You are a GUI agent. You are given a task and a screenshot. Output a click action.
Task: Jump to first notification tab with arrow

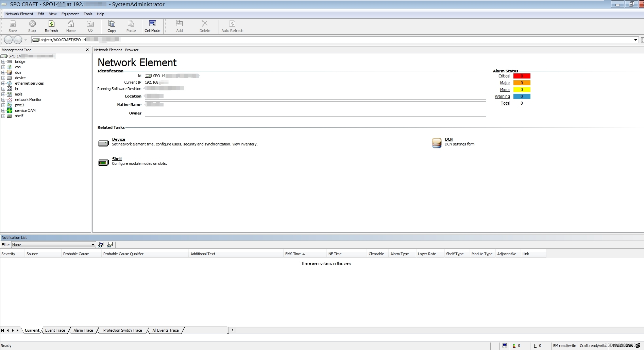coord(3,330)
